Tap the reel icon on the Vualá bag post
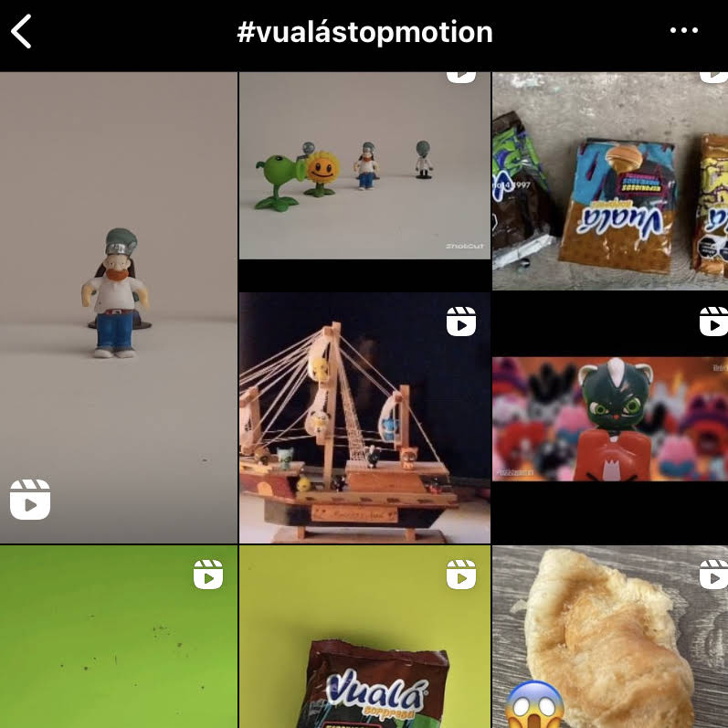 [461, 575]
